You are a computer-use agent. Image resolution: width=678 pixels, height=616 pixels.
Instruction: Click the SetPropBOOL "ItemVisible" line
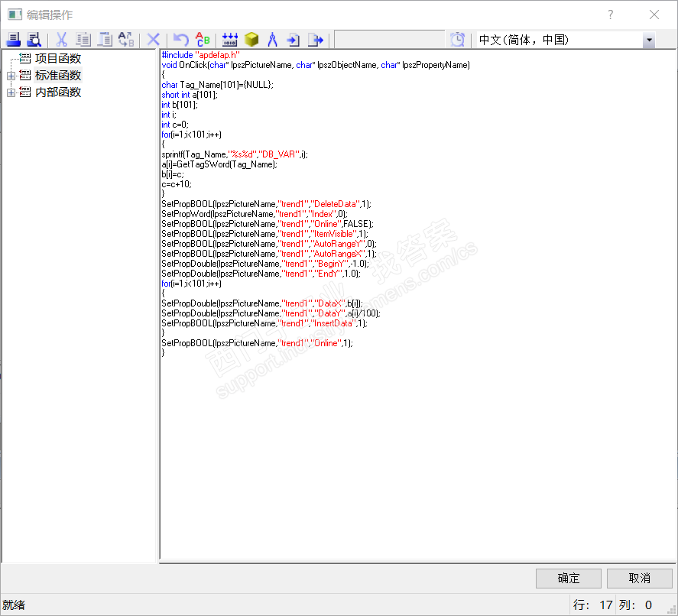point(265,234)
